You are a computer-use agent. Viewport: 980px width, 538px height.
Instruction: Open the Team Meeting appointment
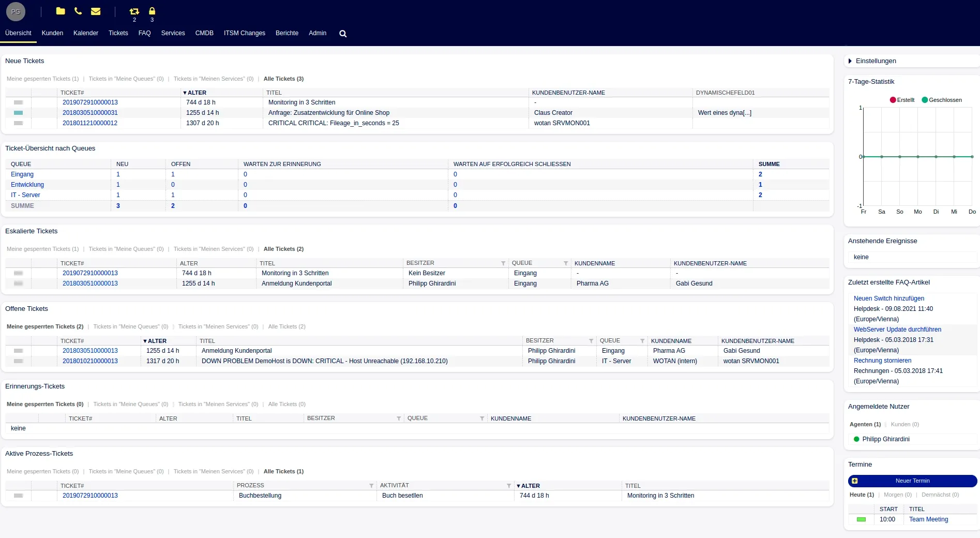pyautogui.click(x=928, y=519)
